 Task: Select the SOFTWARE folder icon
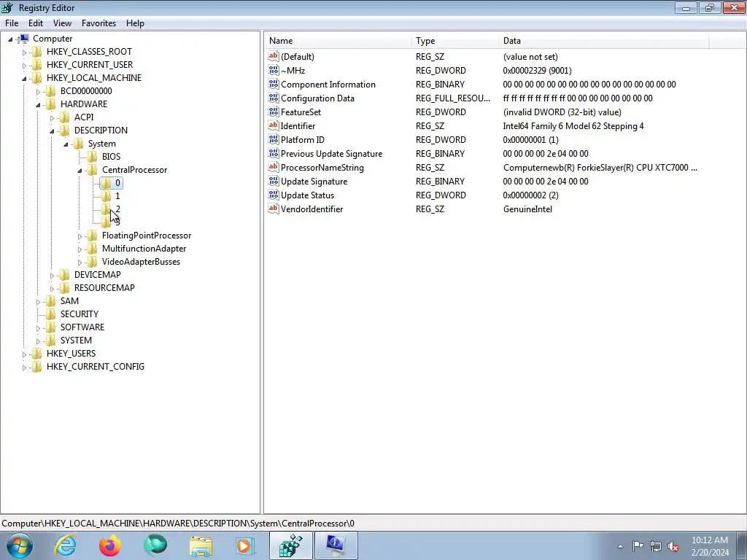pos(50,327)
